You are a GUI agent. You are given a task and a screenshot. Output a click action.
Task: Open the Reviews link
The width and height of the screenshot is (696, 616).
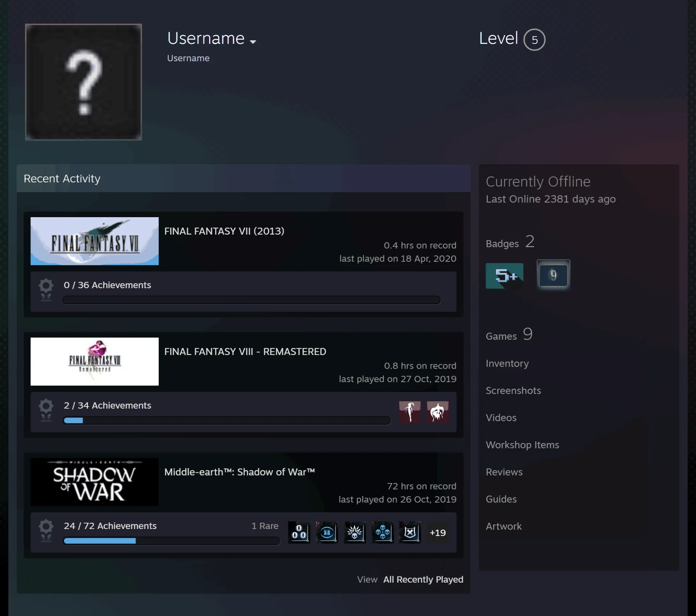tap(504, 472)
